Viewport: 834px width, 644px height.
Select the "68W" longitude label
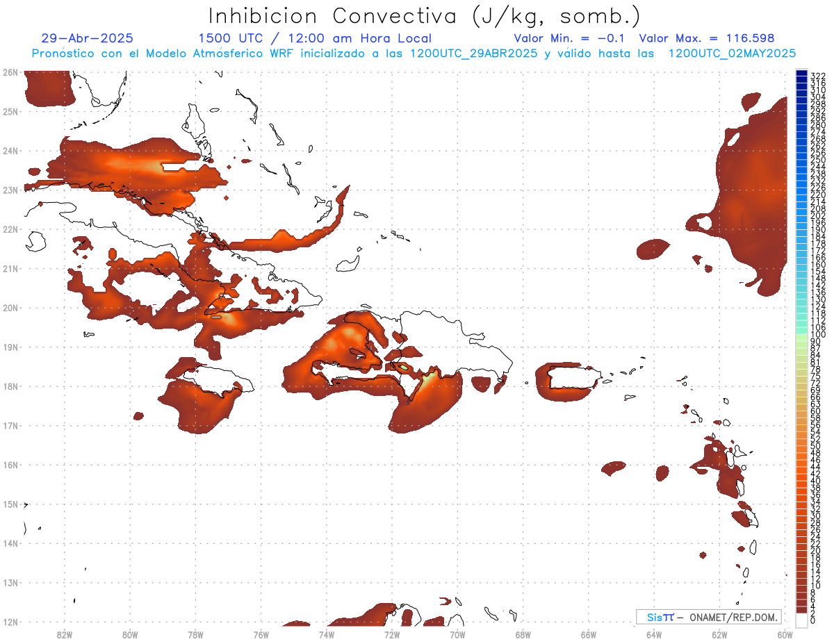tap(523, 634)
